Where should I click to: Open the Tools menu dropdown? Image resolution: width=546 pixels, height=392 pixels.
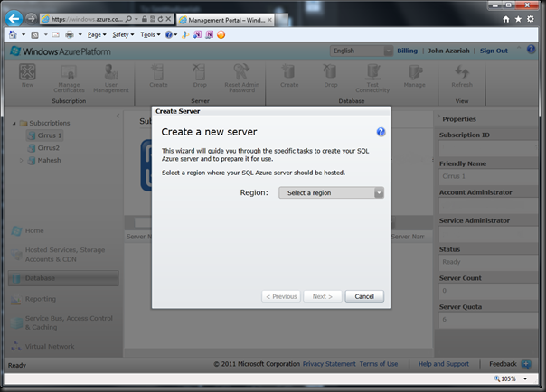click(x=150, y=35)
